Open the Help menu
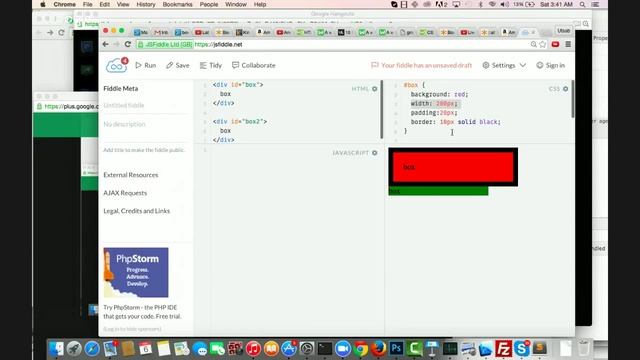640x360 pixels. tap(260, 4)
